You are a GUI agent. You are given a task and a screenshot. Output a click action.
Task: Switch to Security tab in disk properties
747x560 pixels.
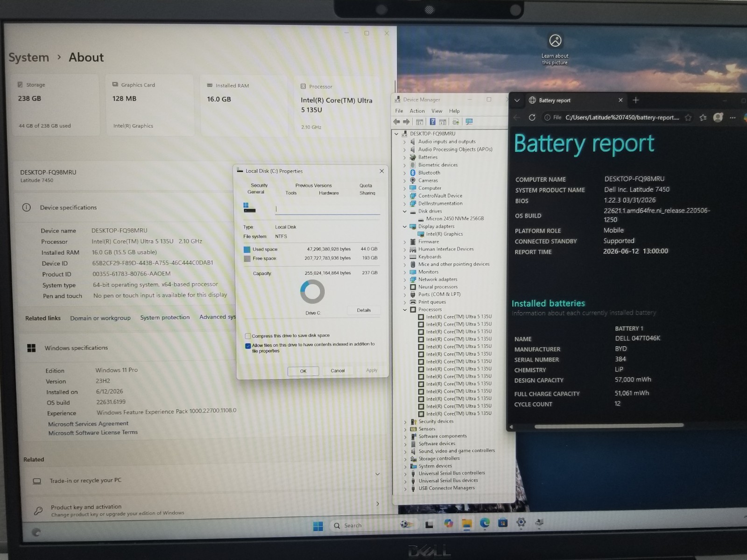(x=259, y=185)
